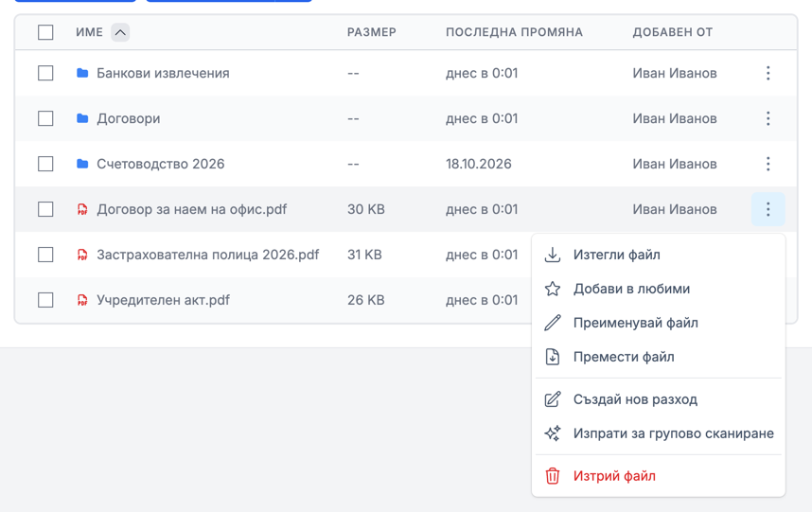The height and width of the screenshot is (512, 812).
Task: Click the 31 KB size cell
Action: (364, 255)
